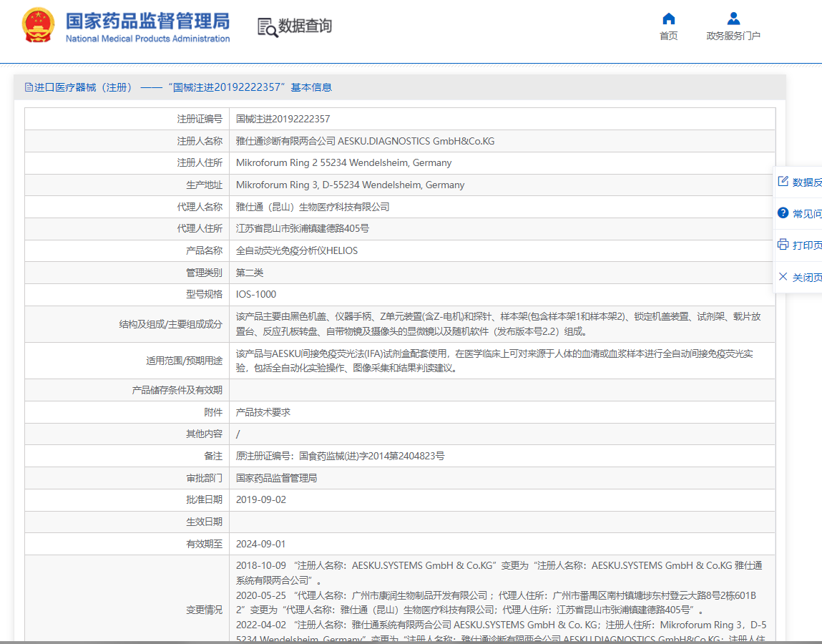The width and height of the screenshot is (822, 644).
Task: Select the registrant name AESKU.DIAGNOSTICS GmbH&Co.KG
Action: pos(416,141)
